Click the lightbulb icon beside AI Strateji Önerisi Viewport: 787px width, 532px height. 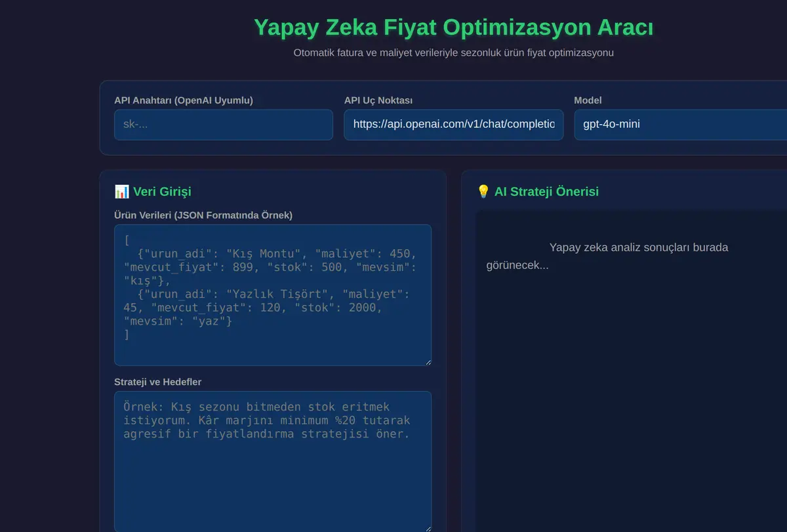point(483,192)
